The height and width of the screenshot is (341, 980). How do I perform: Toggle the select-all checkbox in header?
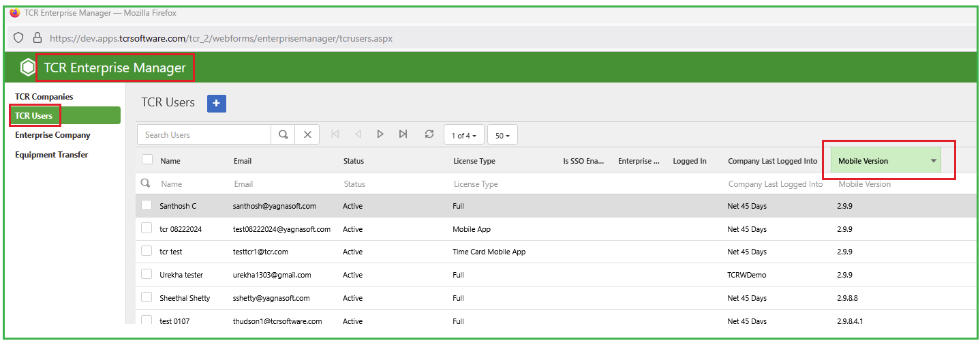click(147, 160)
